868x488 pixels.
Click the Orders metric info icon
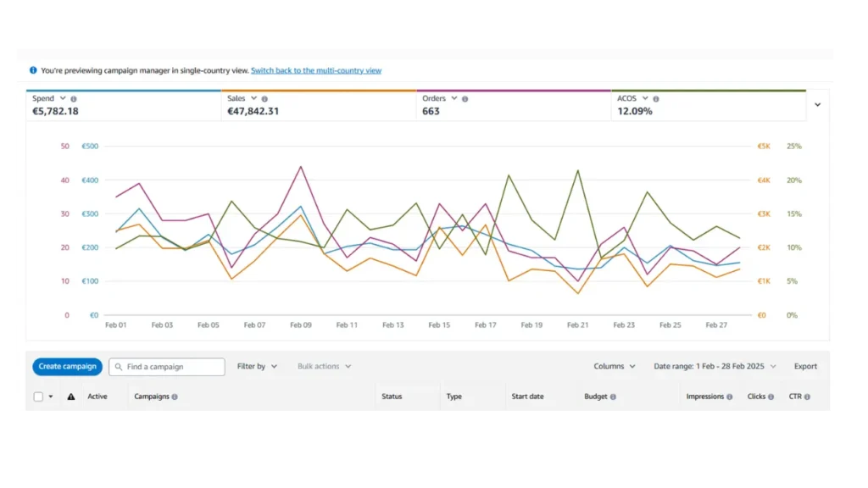(465, 99)
